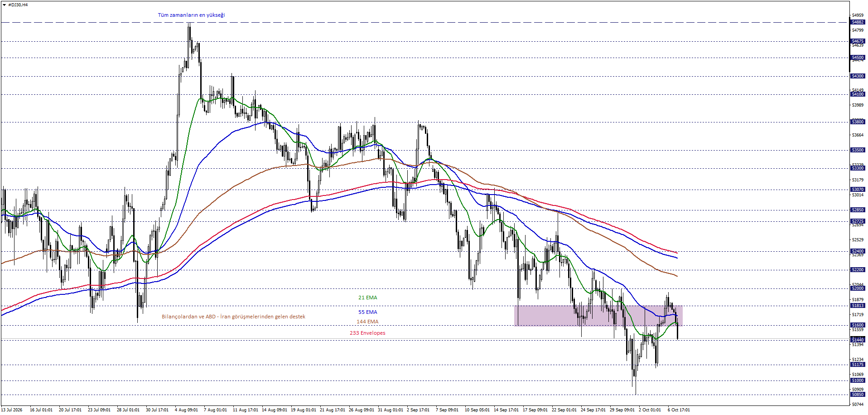
Task: Click the 53500 price level tag
Action: [858, 150]
